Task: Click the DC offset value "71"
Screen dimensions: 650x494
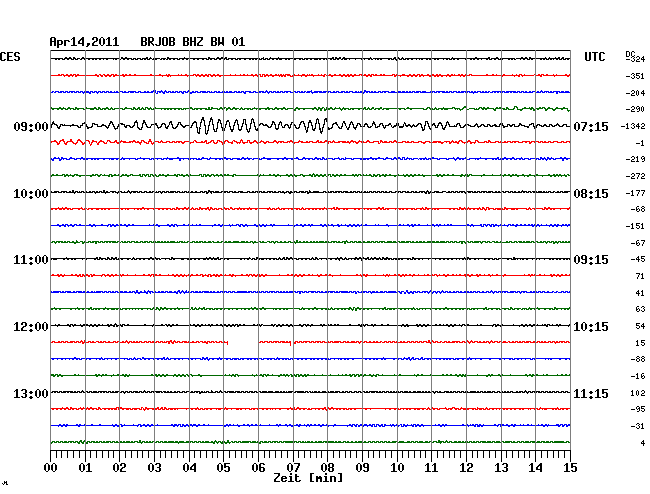Action: [640, 276]
